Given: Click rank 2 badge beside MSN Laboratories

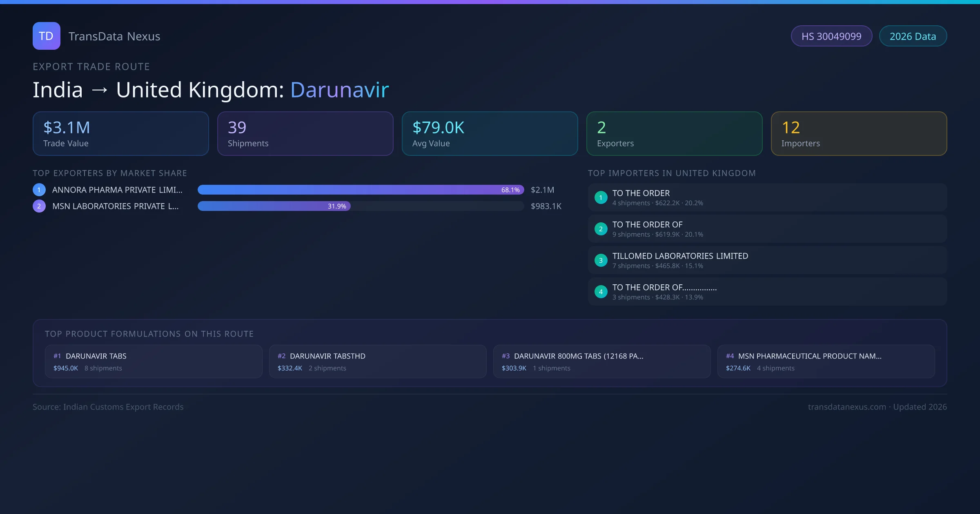Looking at the screenshot, I should point(39,206).
